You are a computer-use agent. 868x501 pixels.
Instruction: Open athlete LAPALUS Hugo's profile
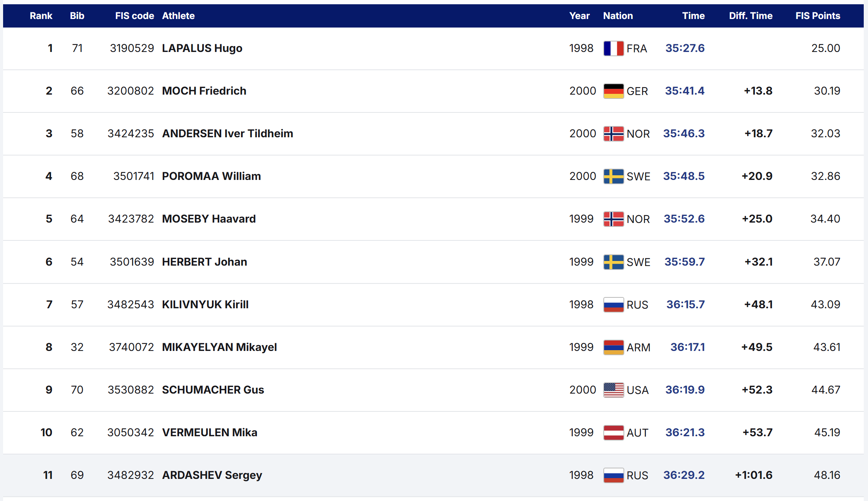pos(202,48)
